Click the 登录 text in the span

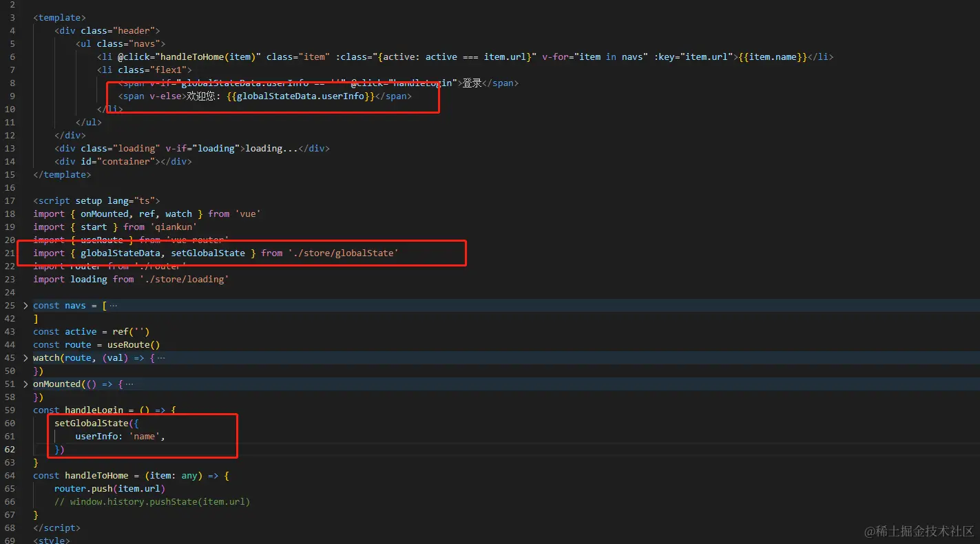(472, 83)
